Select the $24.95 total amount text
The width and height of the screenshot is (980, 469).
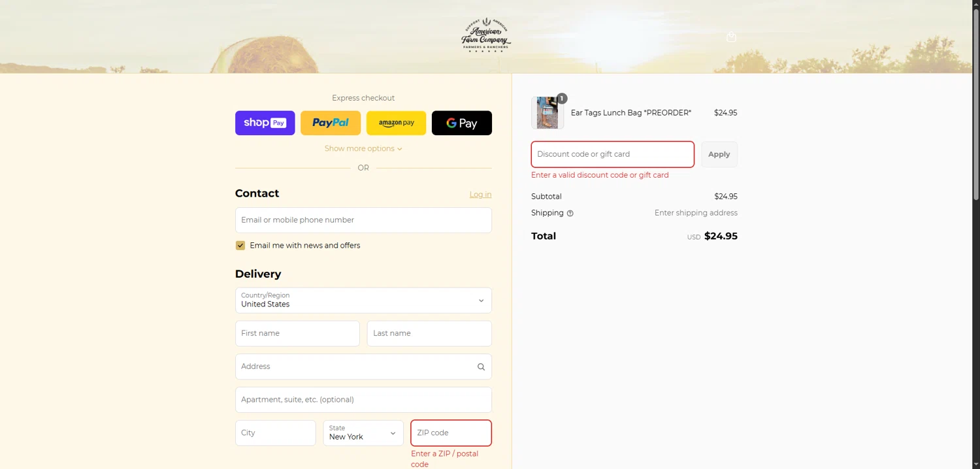click(721, 236)
